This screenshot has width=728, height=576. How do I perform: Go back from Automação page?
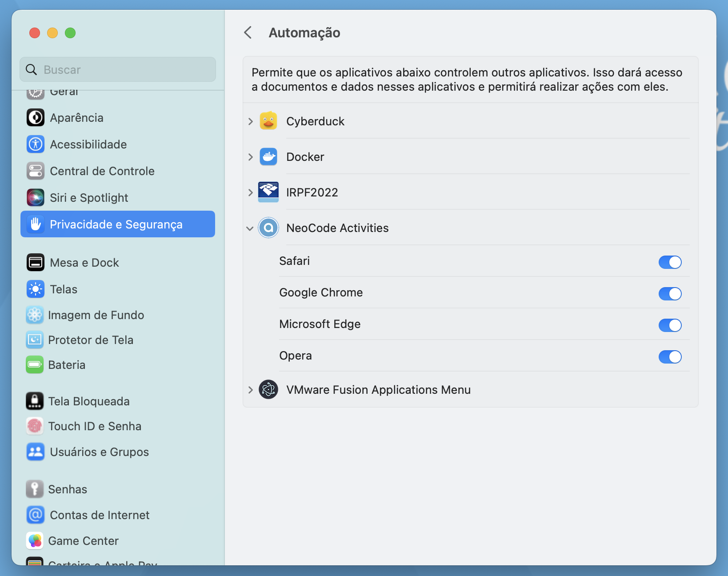[248, 32]
